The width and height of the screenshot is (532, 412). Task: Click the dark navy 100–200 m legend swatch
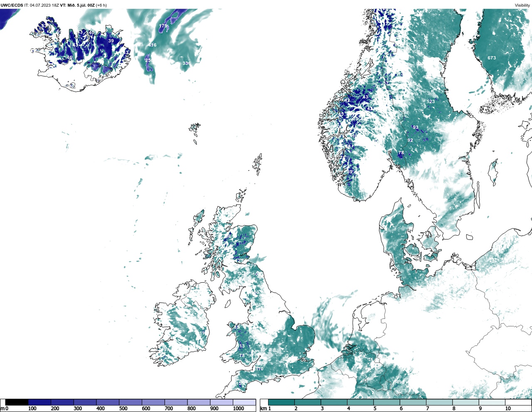(x=40, y=402)
